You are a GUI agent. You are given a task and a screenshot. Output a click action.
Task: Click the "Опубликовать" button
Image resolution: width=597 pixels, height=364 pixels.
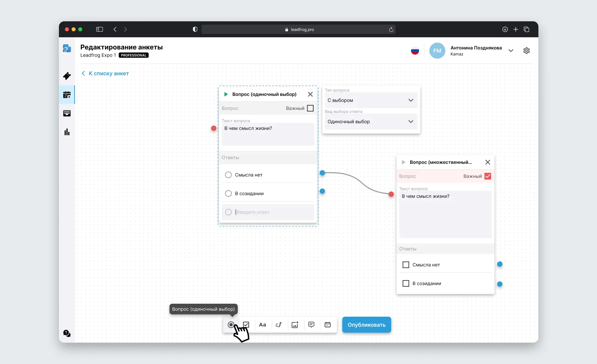click(x=367, y=325)
